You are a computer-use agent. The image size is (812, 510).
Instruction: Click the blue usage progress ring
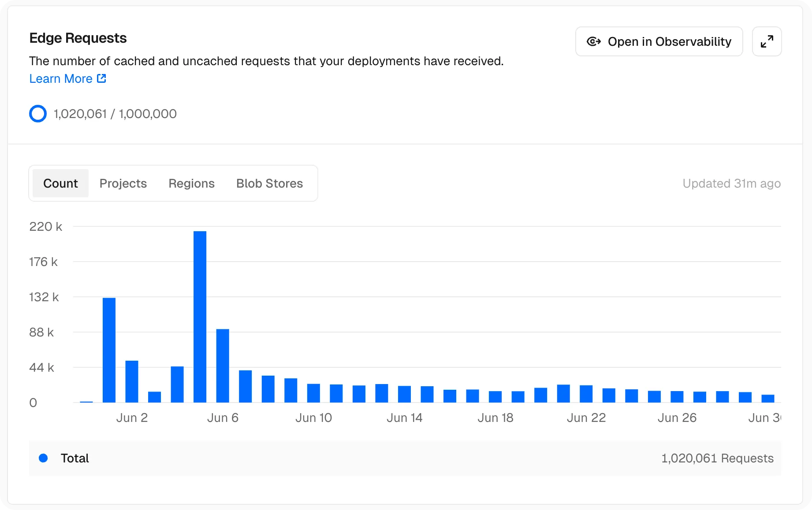click(x=38, y=114)
